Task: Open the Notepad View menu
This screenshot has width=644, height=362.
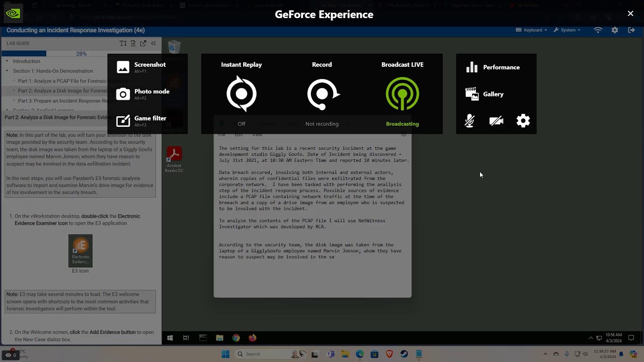Action: pos(257,135)
